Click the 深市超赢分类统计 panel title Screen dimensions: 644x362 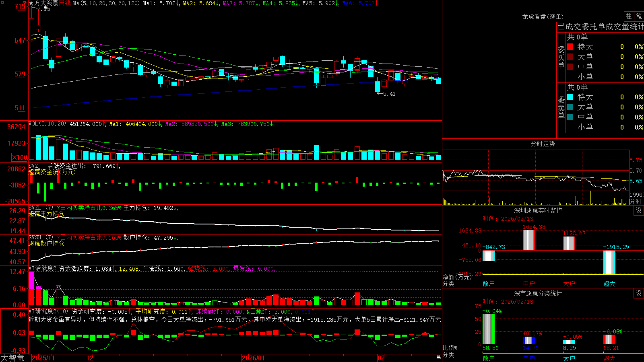pyautogui.click(x=538, y=293)
